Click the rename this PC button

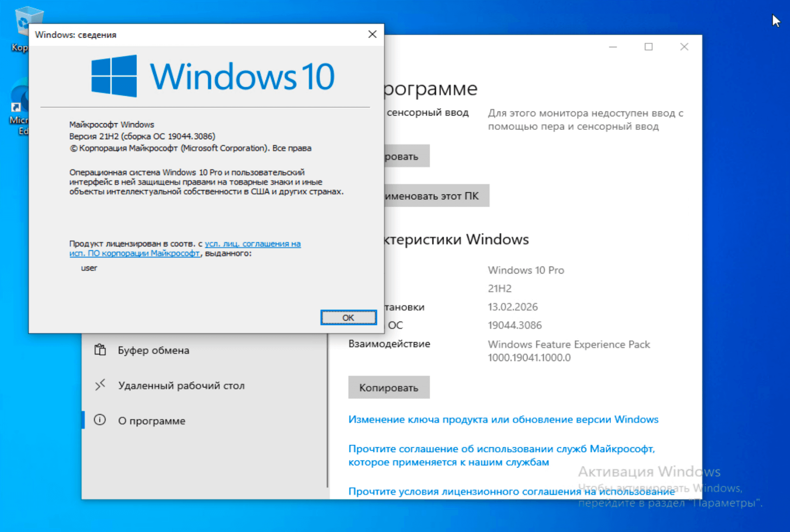click(x=436, y=196)
